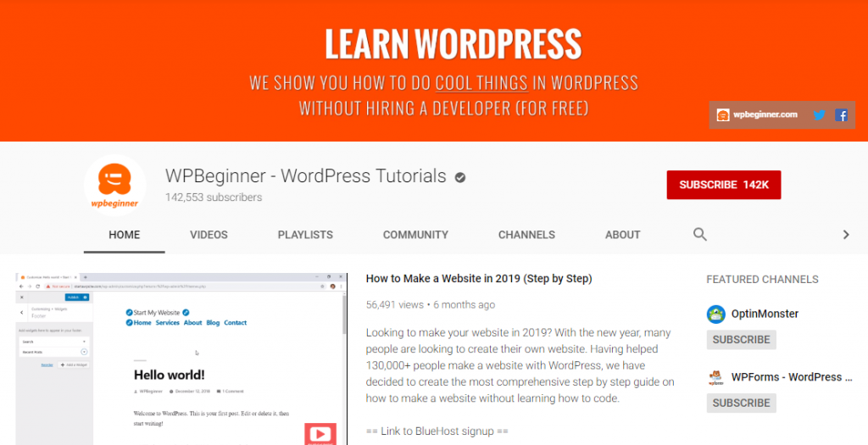Click the verified badge next to channel name
The image size is (868, 445).
[460, 177]
